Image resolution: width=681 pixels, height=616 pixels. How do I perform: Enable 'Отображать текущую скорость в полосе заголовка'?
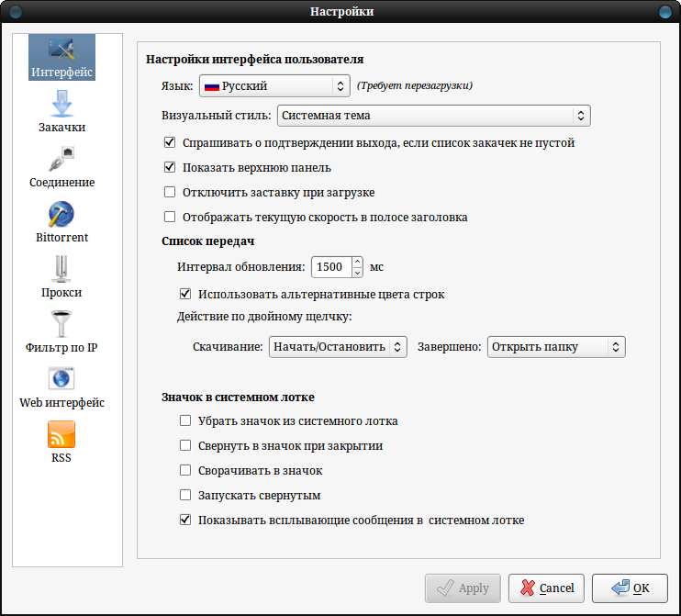[x=170, y=217]
